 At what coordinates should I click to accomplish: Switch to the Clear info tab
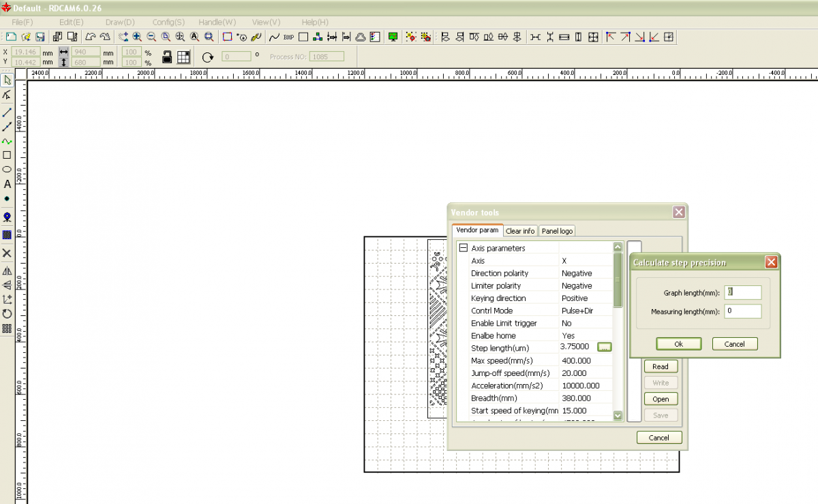coord(520,231)
